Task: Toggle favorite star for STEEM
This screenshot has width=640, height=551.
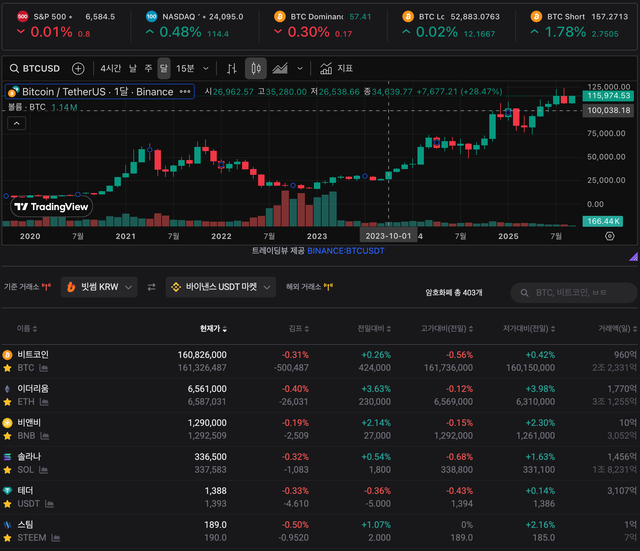Action: coord(7,538)
